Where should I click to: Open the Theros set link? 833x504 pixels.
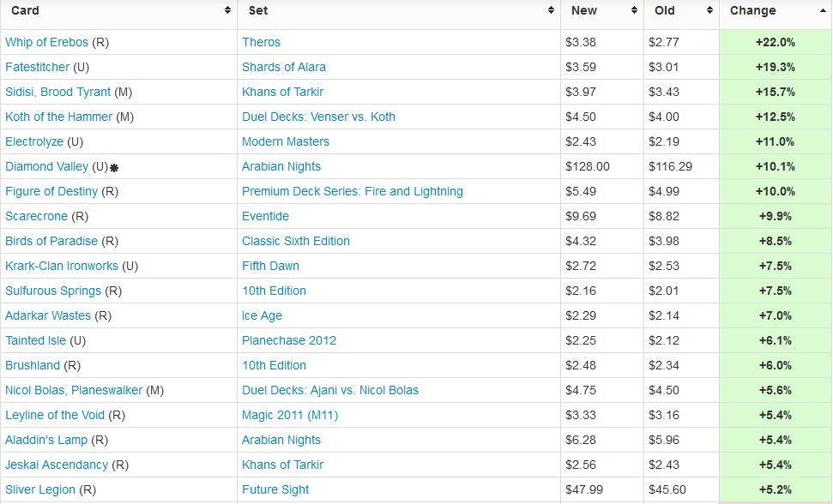(x=261, y=42)
